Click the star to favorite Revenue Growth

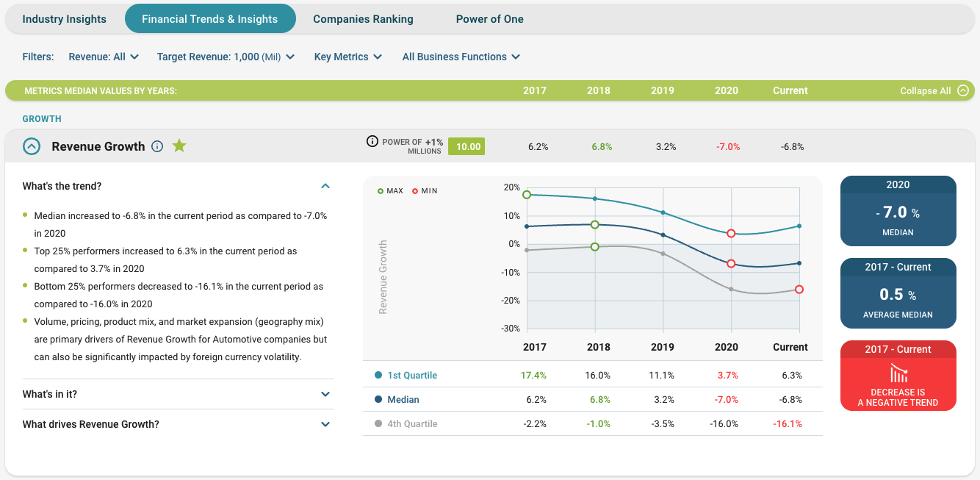[x=179, y=146]
